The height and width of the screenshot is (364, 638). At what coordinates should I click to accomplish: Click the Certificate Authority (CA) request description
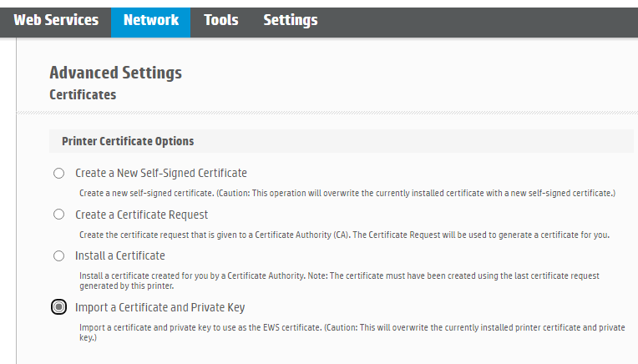[344, 235]
